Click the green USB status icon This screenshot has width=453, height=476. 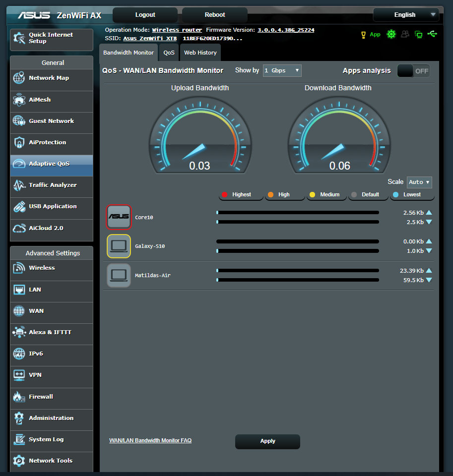pos(432,34)
